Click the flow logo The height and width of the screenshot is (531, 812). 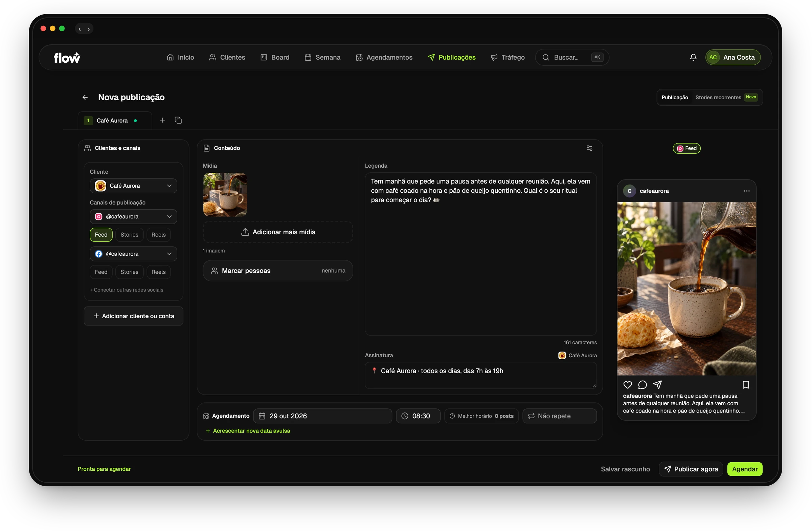[x=67, y=57]
